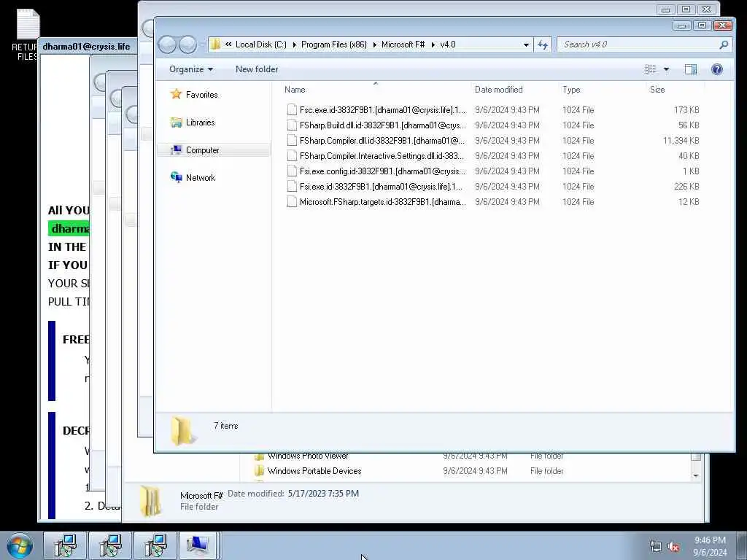Image resolution: width=747 pixels, height=560 pixels.
Task: Select Libraries in navigation pane
Action: tap(201, 122)
